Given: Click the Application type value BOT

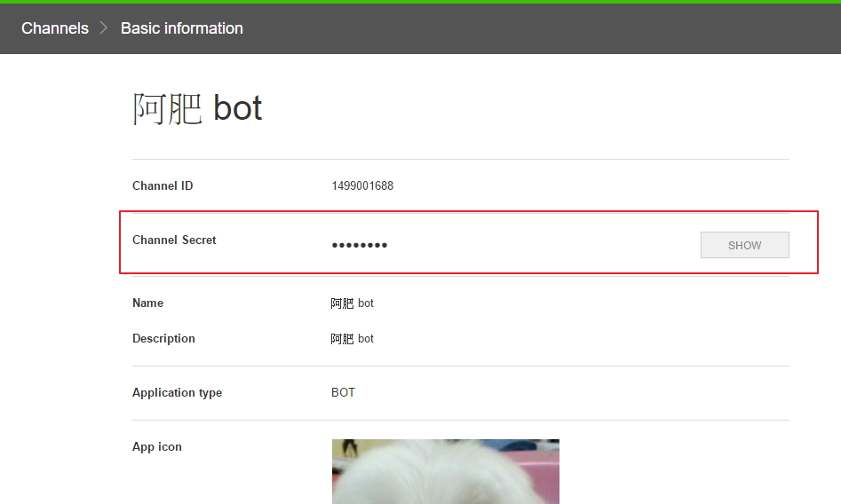Looking at the screenshot, I should click(x=344, y=392).
